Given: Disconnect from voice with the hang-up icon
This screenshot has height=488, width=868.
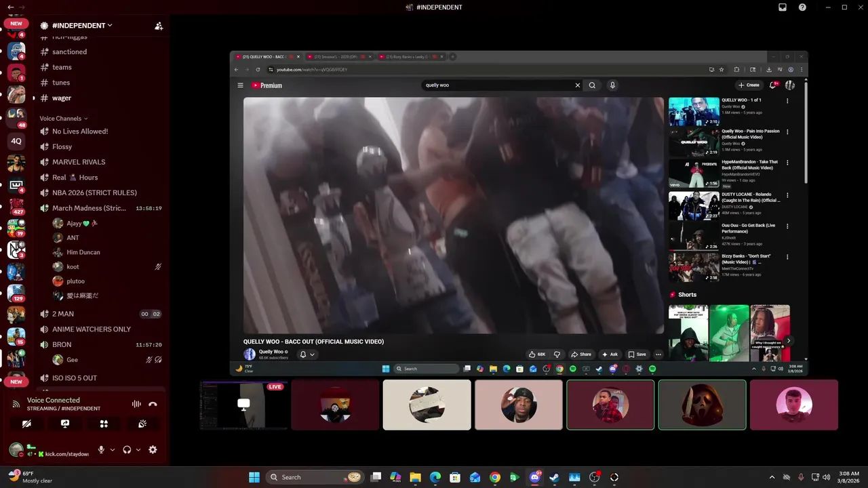Looking at the screenshot, I should click(153, 404).
